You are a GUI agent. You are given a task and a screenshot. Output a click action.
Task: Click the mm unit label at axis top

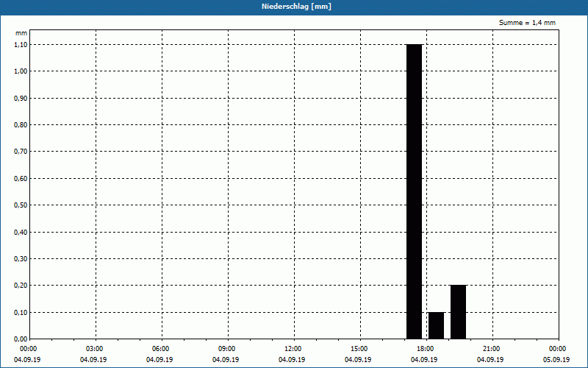21,33
